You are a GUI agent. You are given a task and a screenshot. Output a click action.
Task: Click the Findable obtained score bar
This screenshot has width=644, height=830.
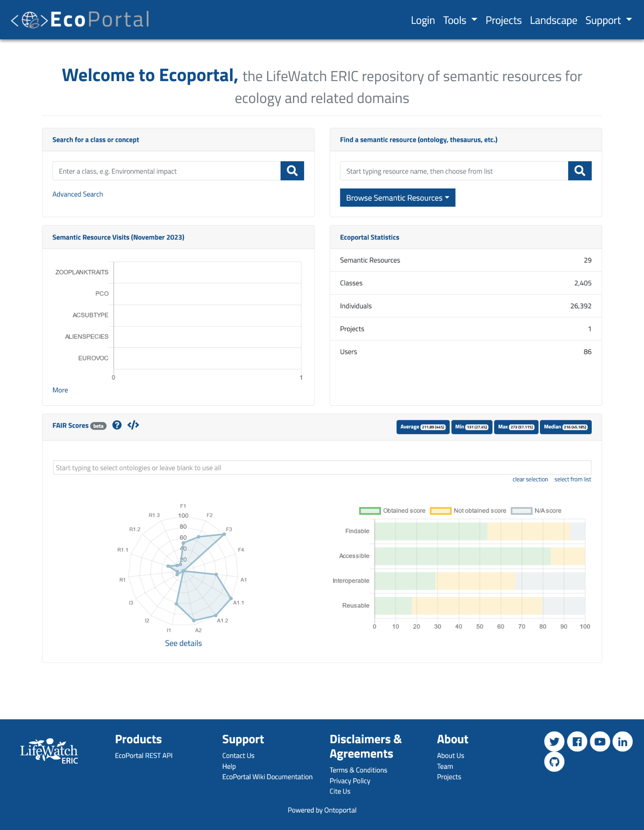coord(431,531)
